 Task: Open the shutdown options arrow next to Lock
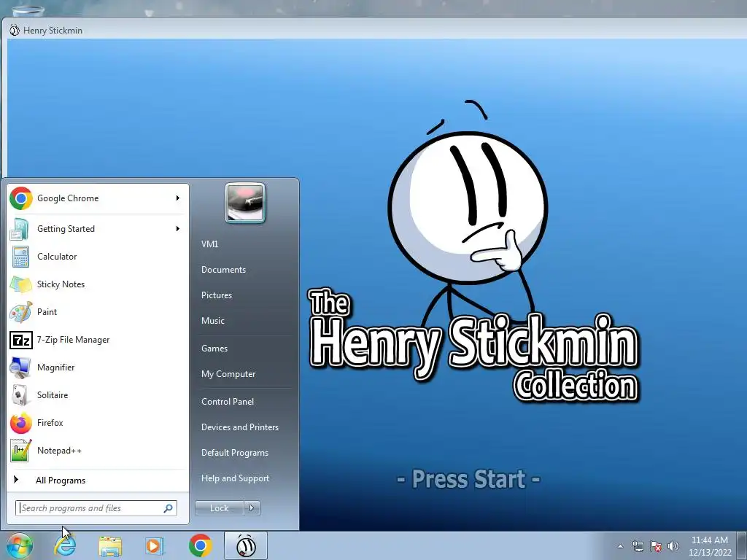(x=252, y=508)
